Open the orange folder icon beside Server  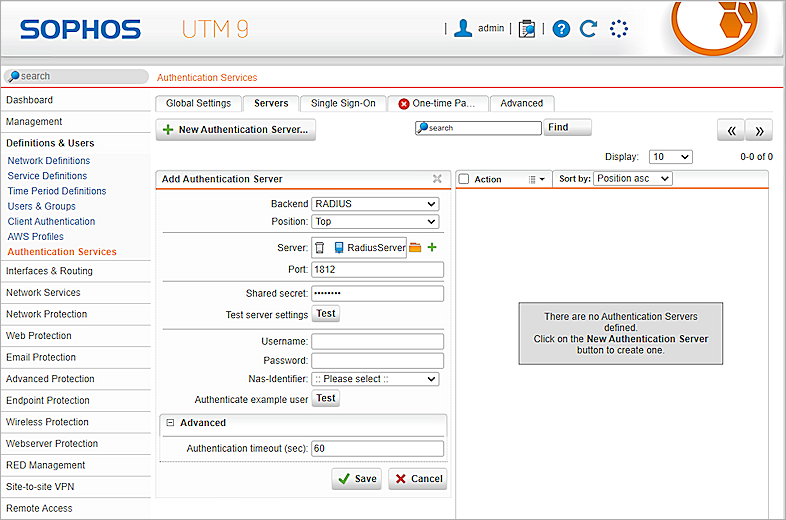(x=415, y=247)
